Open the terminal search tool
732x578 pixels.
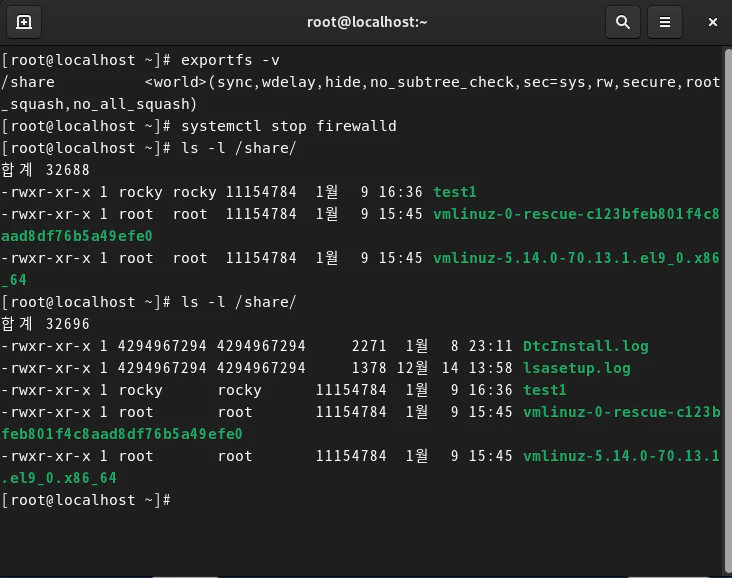pyautogui.click(x=622, y=22)
